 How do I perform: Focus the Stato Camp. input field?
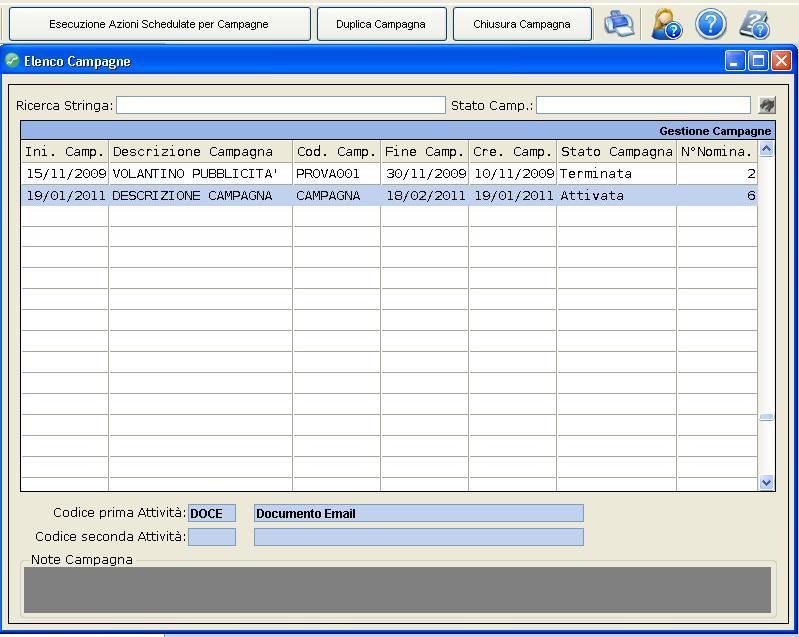click(x=643, y=105)
